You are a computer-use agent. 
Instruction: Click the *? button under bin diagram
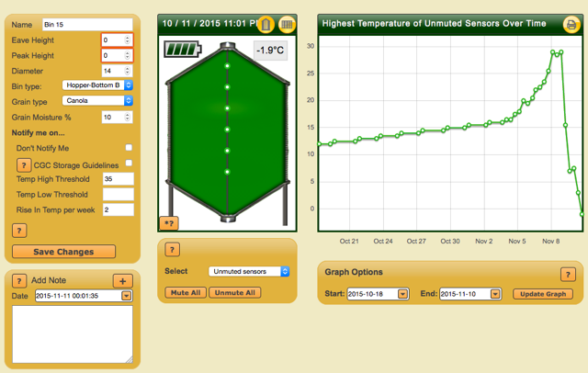pos(169,223)
